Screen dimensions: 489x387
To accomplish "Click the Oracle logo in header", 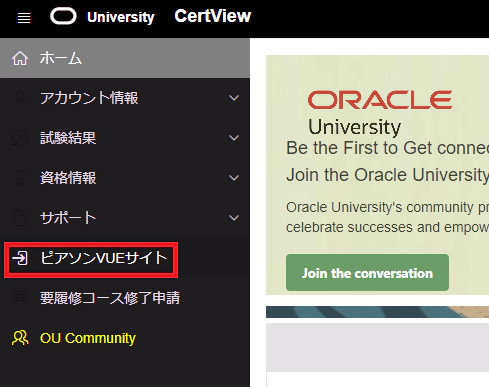I will pyautogui.click(x=63, y=16).
